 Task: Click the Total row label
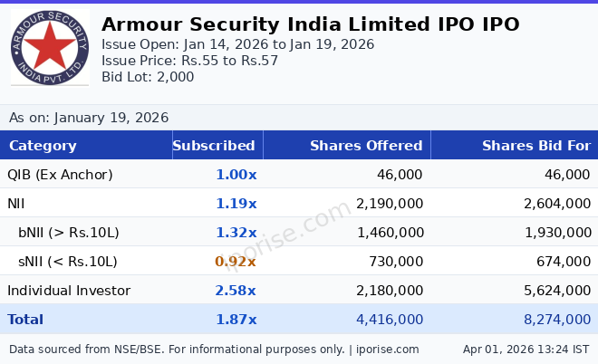click(25, 320)
